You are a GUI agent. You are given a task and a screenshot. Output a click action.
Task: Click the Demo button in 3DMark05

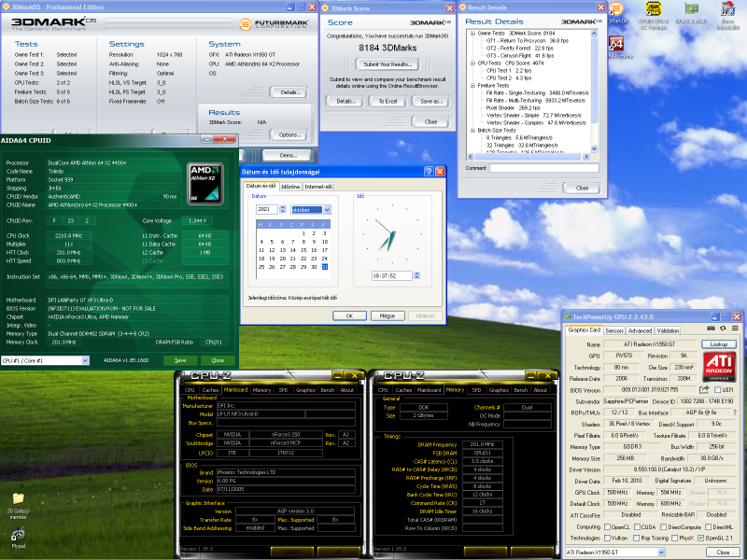[x=288, y=155]
